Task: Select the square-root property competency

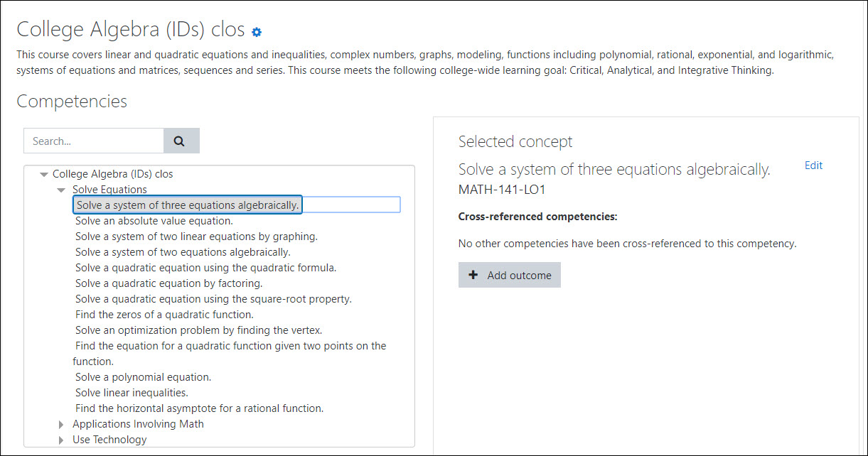Action: pyautogui.click(x=213, y=299)
